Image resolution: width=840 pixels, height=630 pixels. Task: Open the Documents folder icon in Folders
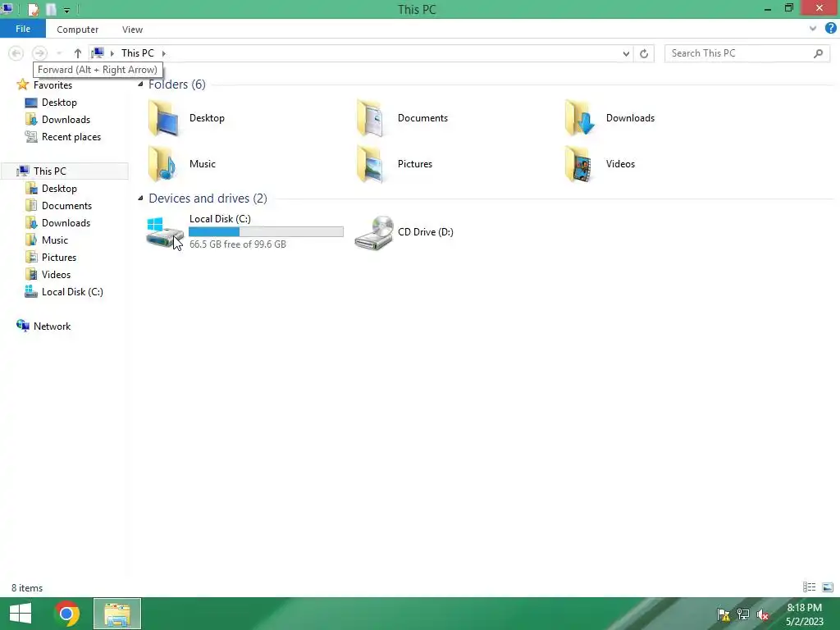pos(371,118)
